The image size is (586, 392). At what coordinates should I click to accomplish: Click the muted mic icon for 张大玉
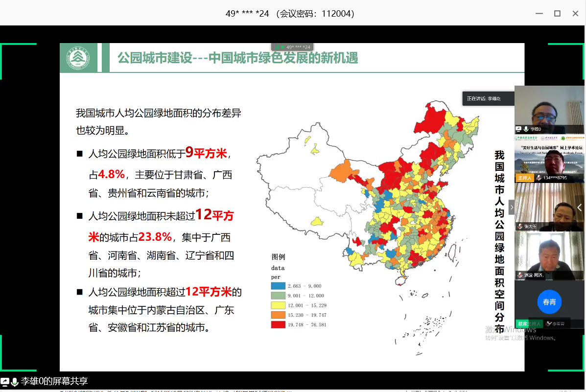(519, 227)
